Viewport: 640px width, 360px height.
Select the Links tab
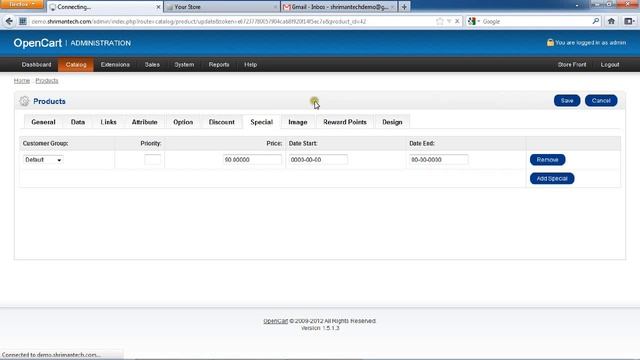[109, 122]
